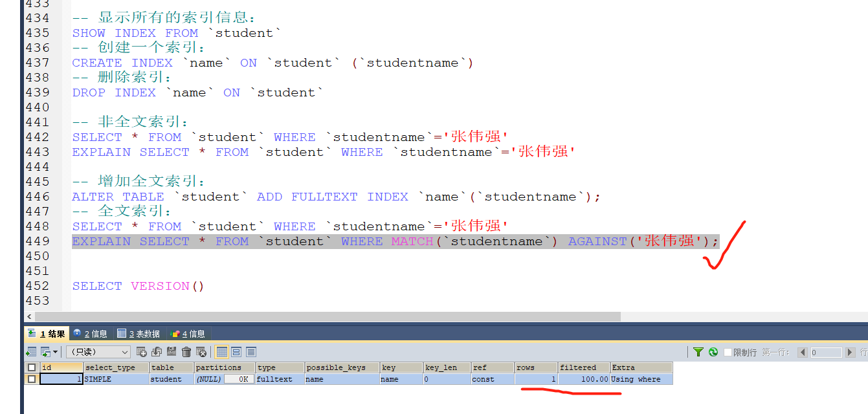Click CREATE INDEX statement on line 437
Screen dimensions: 868x414
[273, 63]
